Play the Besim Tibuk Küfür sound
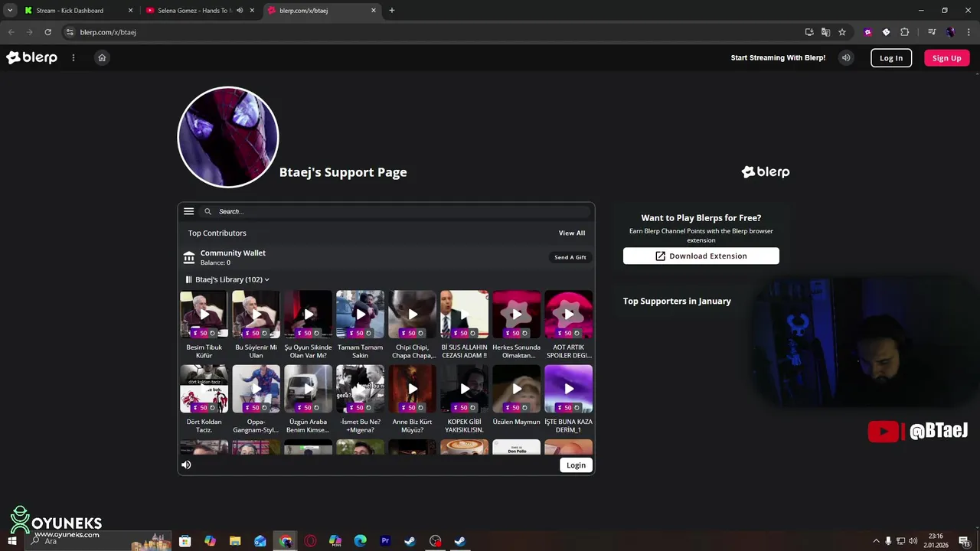This screenshot has width=980, height=551. pyautogui.click(x=204, y=315)
